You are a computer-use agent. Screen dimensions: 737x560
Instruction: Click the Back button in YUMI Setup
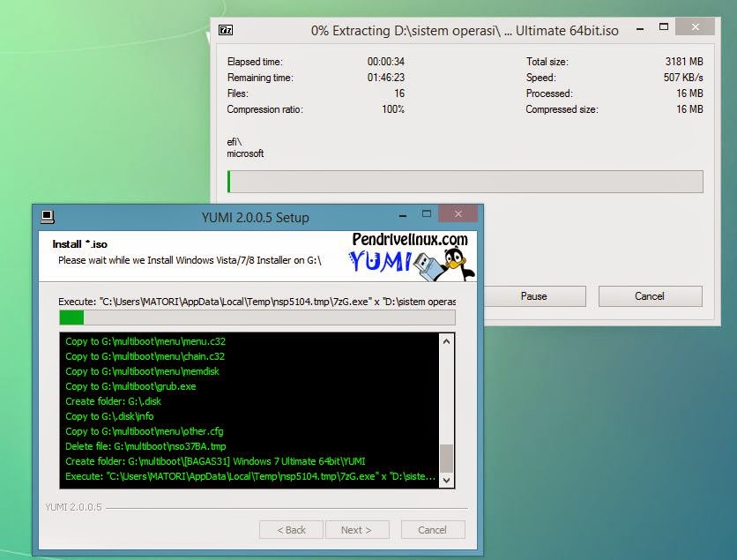click(x=291, y=530)
